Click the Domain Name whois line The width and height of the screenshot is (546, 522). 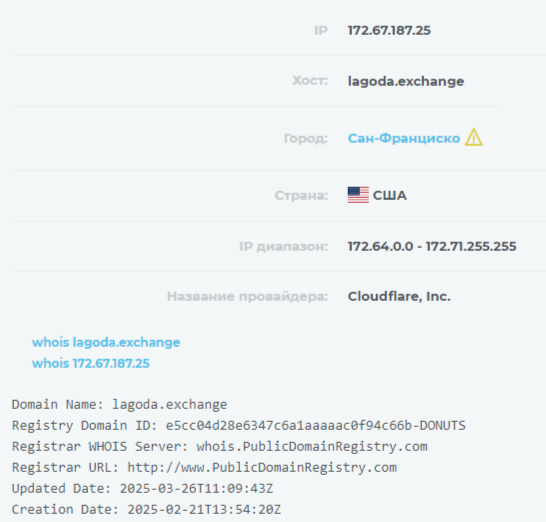[119, 405]
